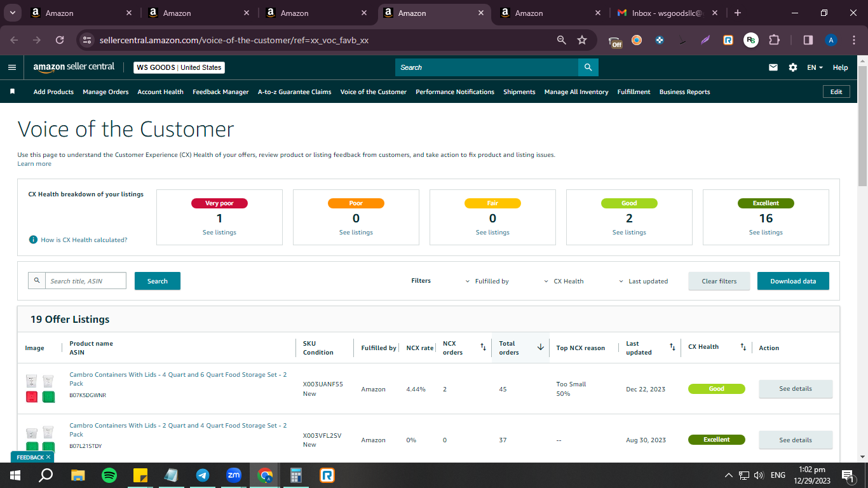The width and height of the screenshot is (868, 488).
Task: Open the Seller Central hamburger menu
Action: [12, 67]
